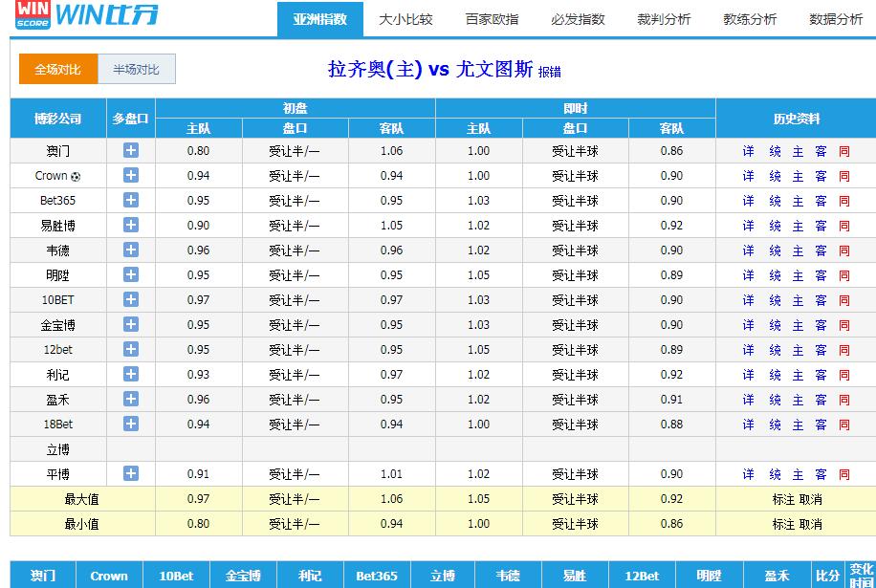Click 标注 in the 最小值 row

tap(783, 524)
